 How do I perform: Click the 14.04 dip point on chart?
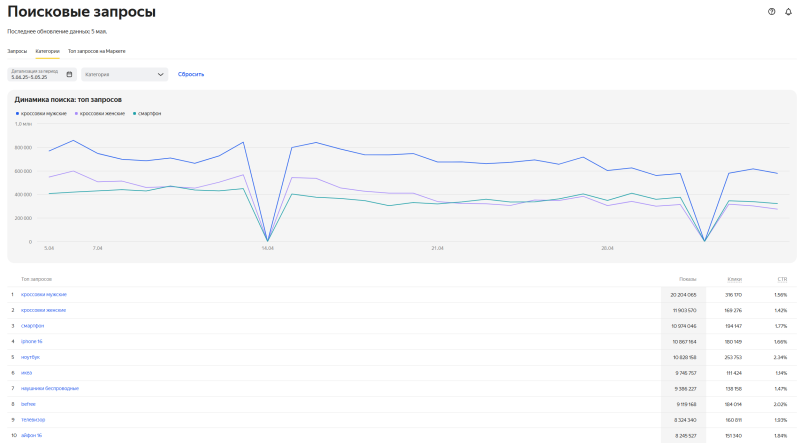[x=267, y=240]
